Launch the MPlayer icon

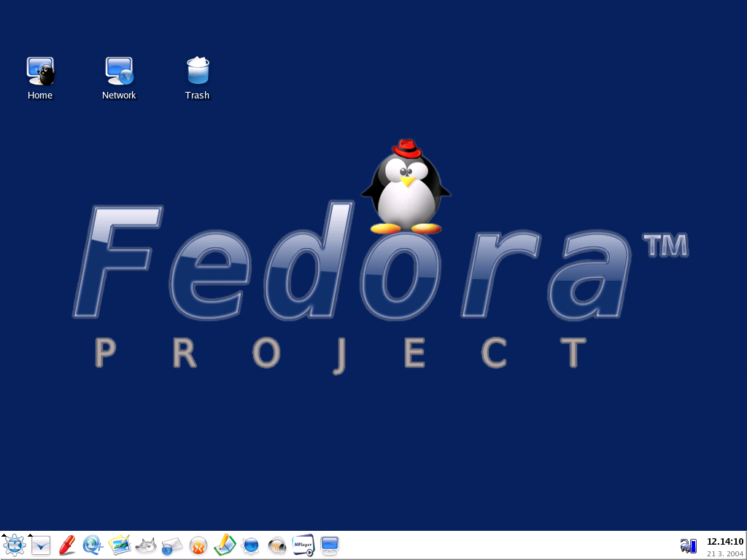[x=303, y=545]
